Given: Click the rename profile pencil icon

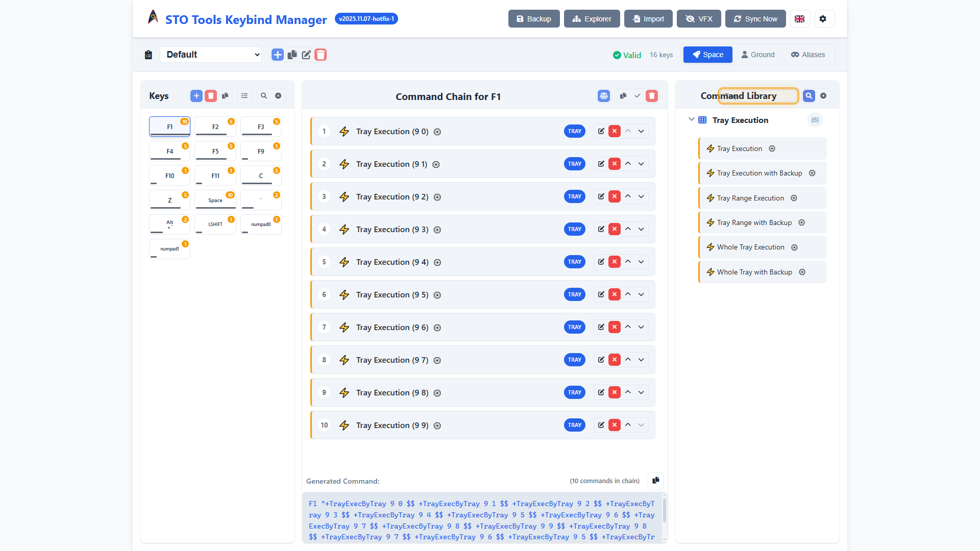Looking at the screenshot, I should 306,55.
